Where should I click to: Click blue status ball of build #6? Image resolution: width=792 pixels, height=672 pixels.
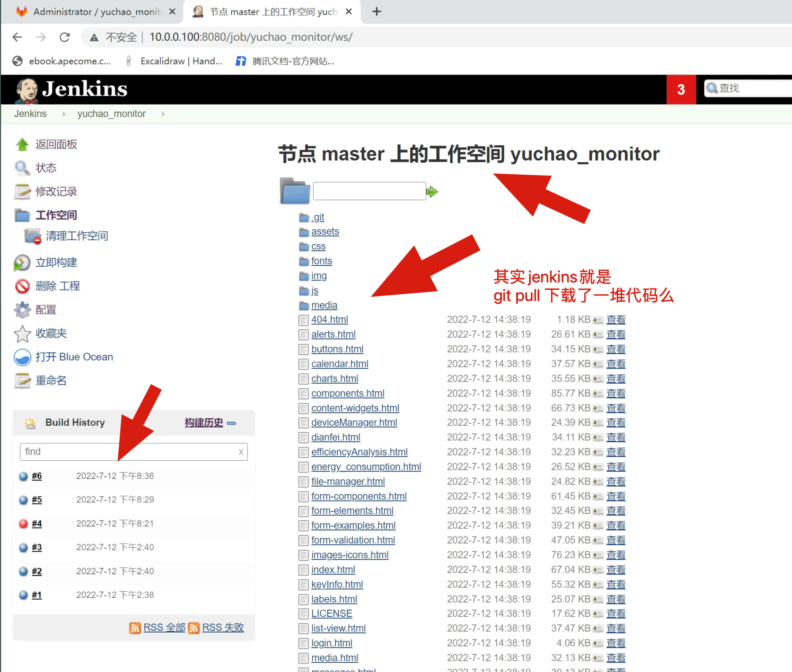click(23, 476)
